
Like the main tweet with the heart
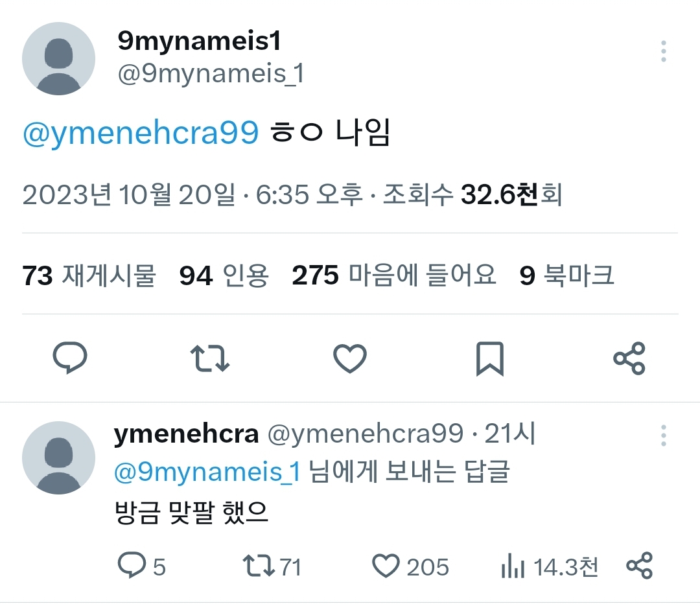[x=350, y=358]
